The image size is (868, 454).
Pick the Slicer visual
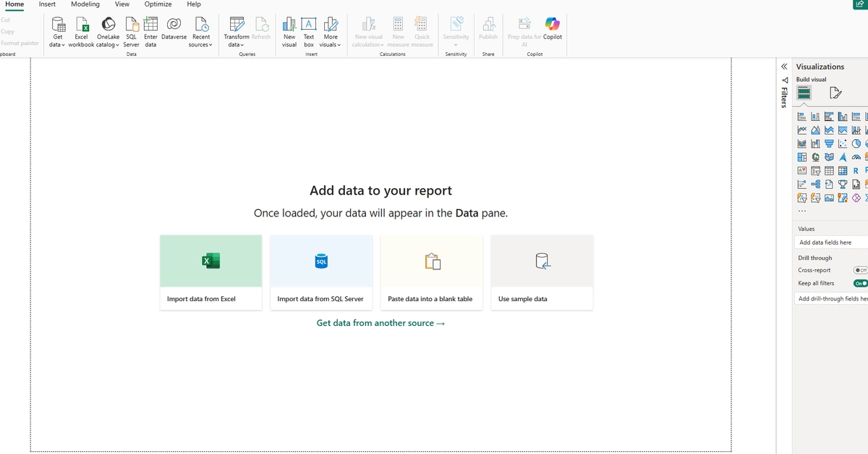coord(815,171)
